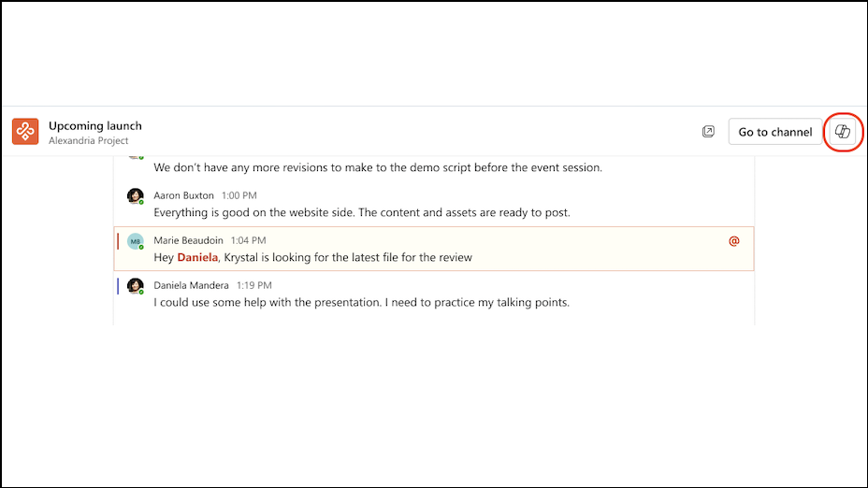Click the Alexandria Project subtitle
The height and width of the screenshot is (488, 868).
point(88,140)
